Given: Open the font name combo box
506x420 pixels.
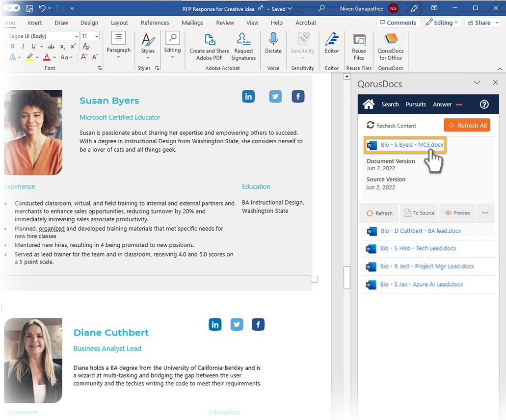Looking at the screenshot, I should click(44, 36).
